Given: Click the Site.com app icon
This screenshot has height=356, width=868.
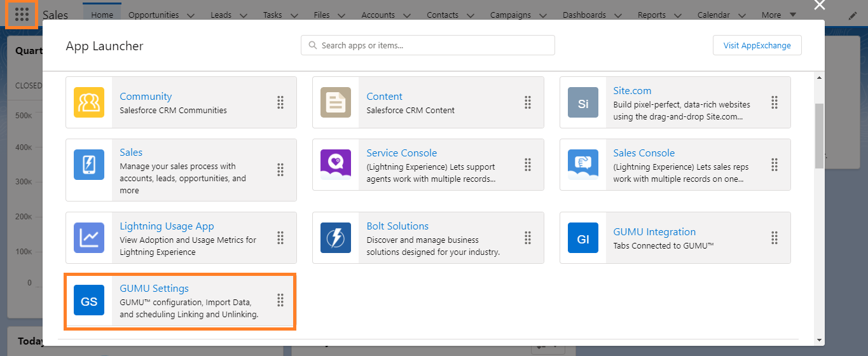Looking at the screenshot, I should tap(583, 102).
